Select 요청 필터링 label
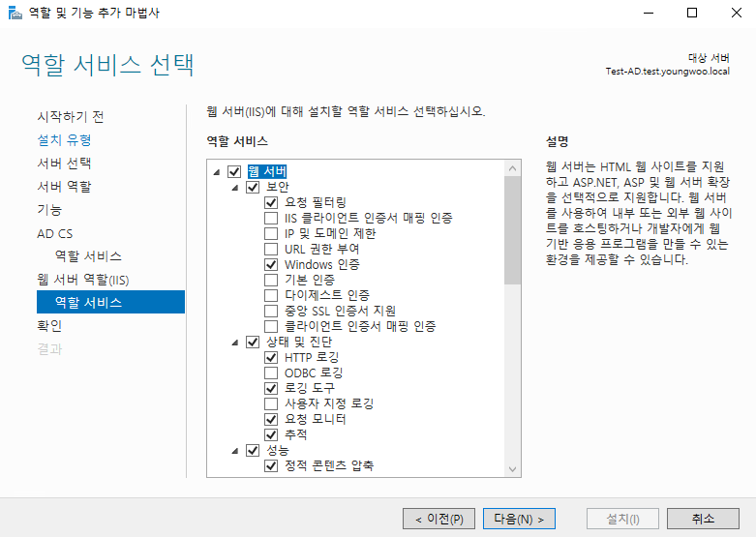756x537 pixels. 316,202
